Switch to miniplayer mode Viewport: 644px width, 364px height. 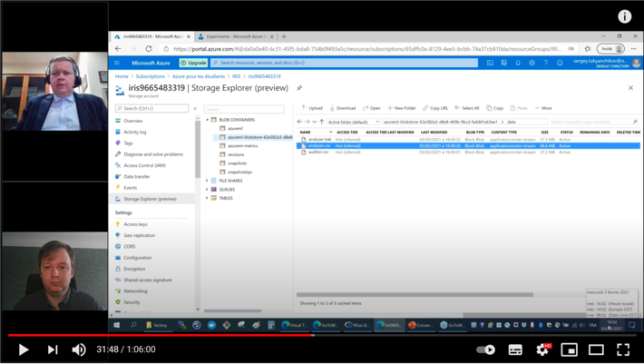click(x=570, y=349)
